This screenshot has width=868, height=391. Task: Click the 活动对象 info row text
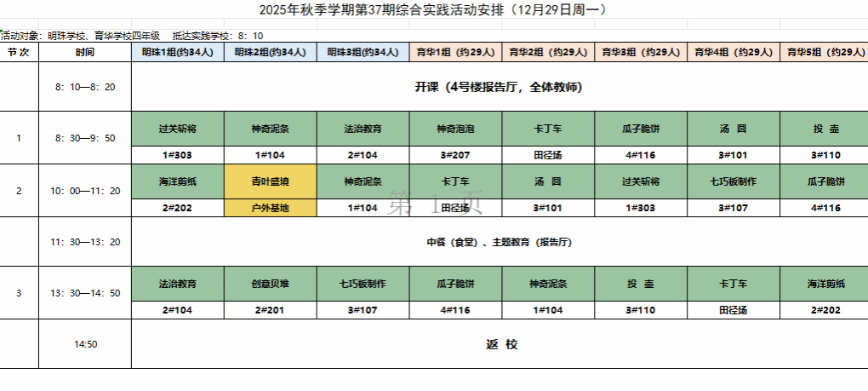click(132, 36)
